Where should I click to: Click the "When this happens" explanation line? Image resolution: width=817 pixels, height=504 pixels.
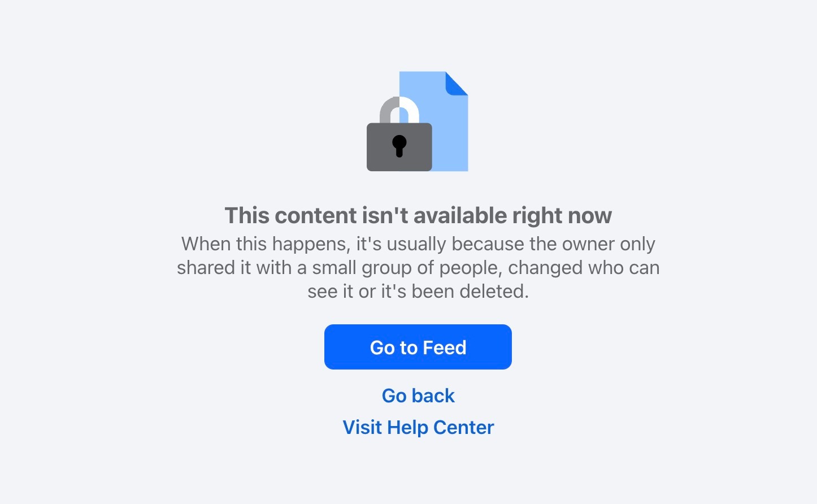coord(418,244)
